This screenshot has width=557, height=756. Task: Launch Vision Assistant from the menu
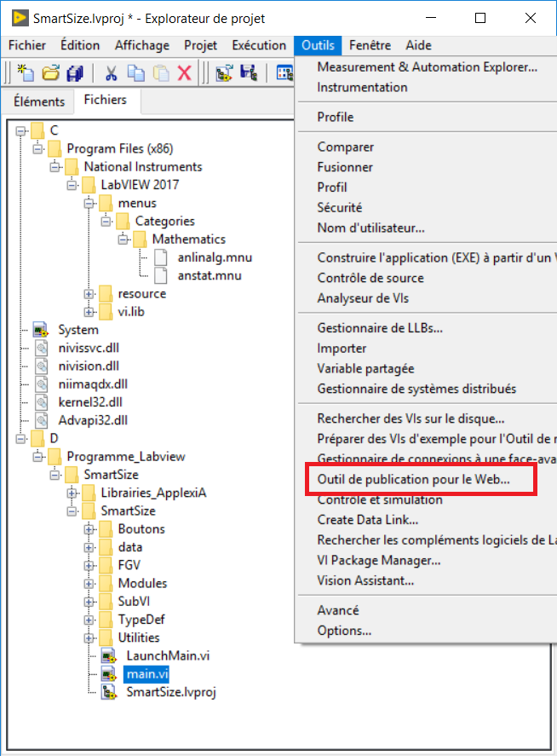365,580
